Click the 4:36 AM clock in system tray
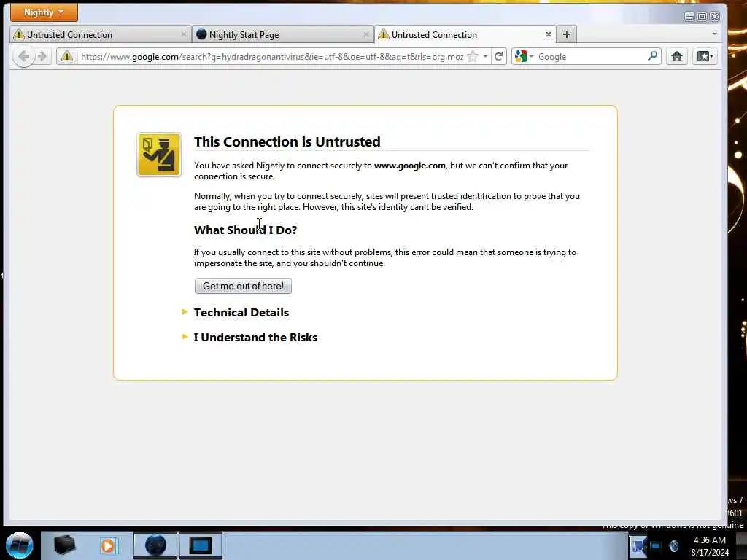Viewport: 747px width, 560px height. [x=710, y=540]
